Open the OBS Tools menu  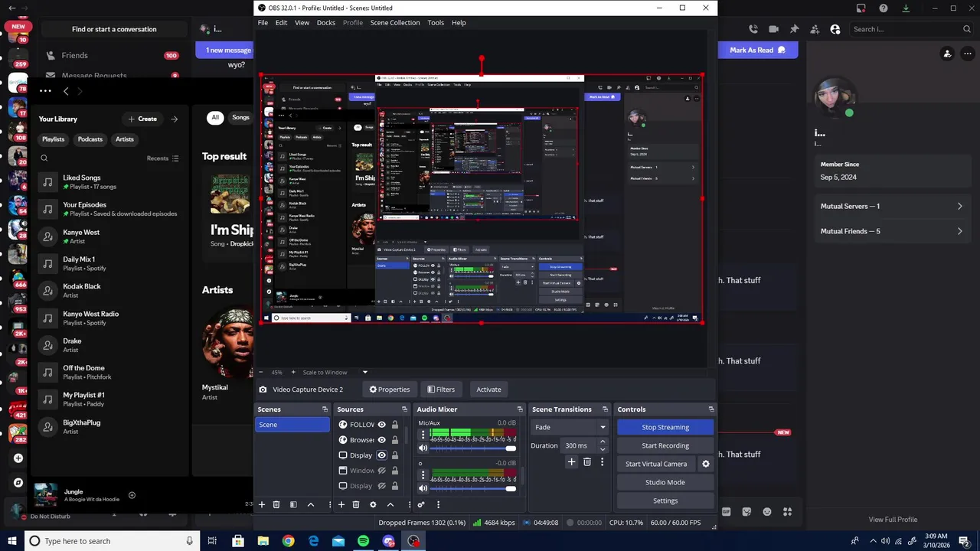436,23
